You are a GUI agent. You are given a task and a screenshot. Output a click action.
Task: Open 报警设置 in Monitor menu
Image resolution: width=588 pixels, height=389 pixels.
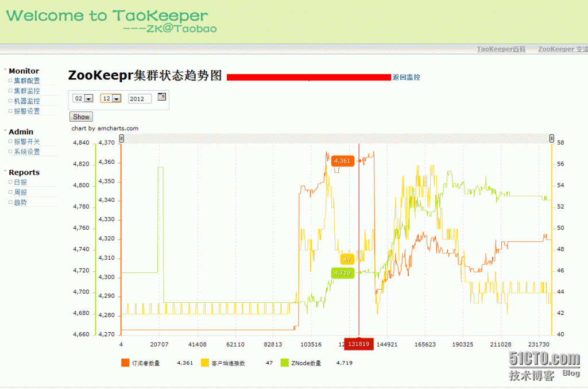point(26,111)
